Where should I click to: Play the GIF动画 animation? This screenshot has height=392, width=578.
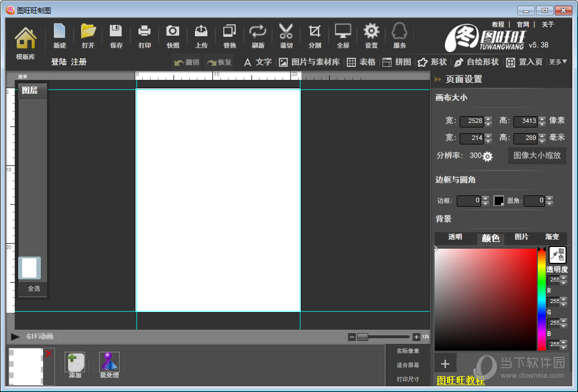[15, 336]
